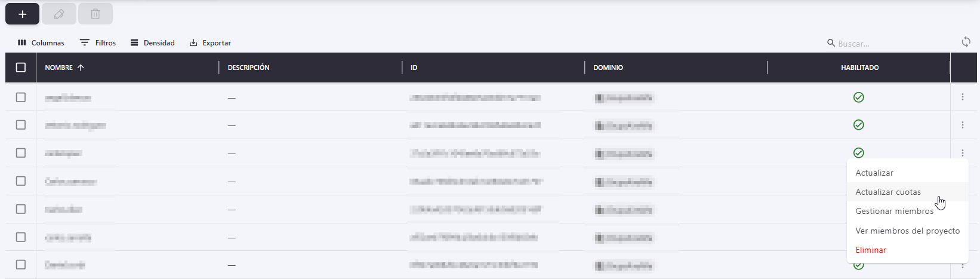Open three-dot menu for first row
Image resolution: width=980 pixels, height=279 pixels.
(962, 97)
